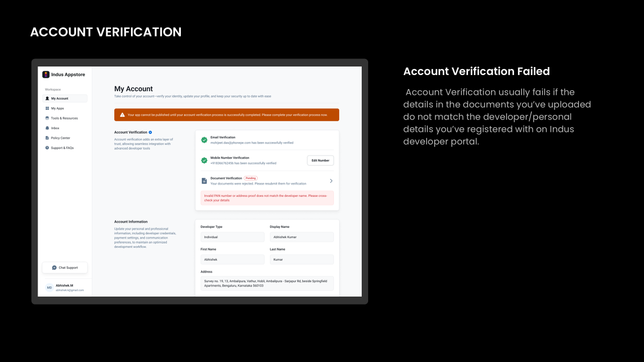Click the Abhishek.M profile name
The height and width of the screenshot is (362, 644).
coord(64,285)
